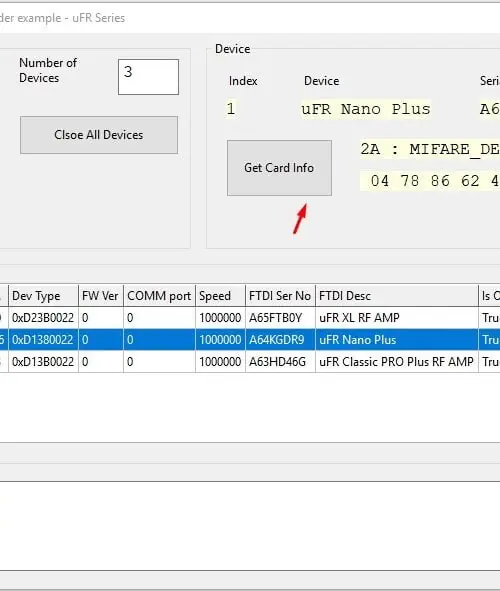Click the Index column label

(x=243, y=81)
